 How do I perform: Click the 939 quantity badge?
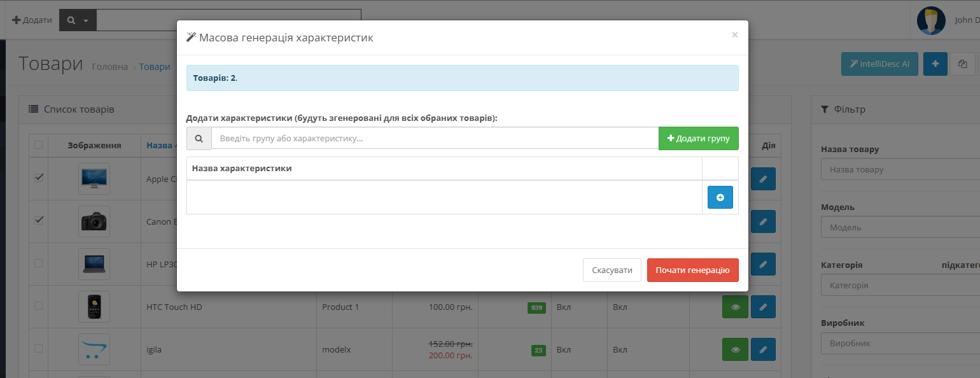click(x=536, y=308)
